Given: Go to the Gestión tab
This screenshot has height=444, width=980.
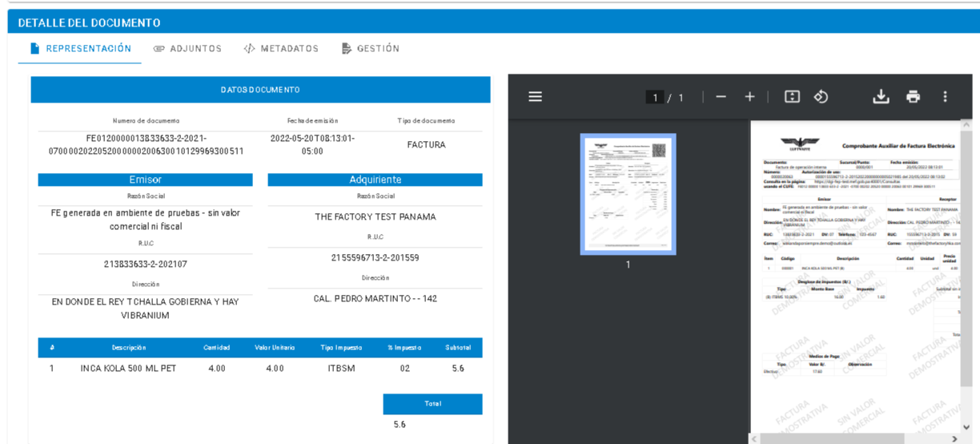Looking at the screenshot, I should pos(370,49).
